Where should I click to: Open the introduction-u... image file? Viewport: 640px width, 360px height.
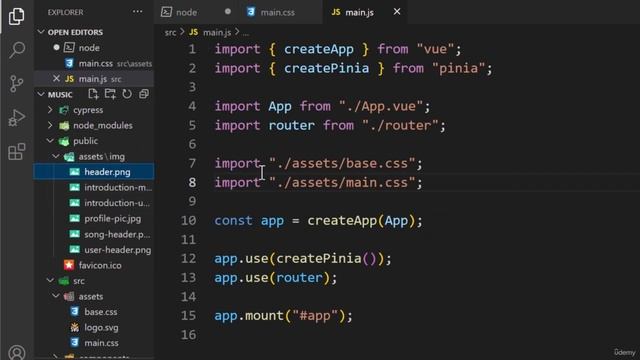pos(94,203)
